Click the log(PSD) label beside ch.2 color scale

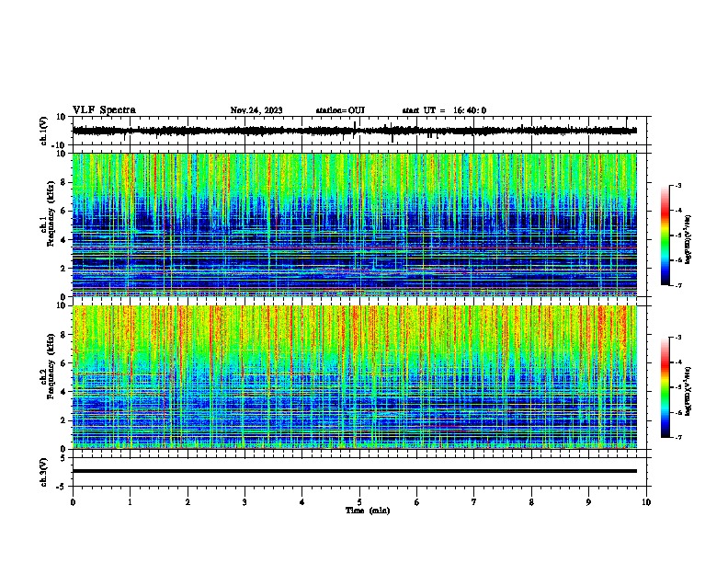click(688, 392)
